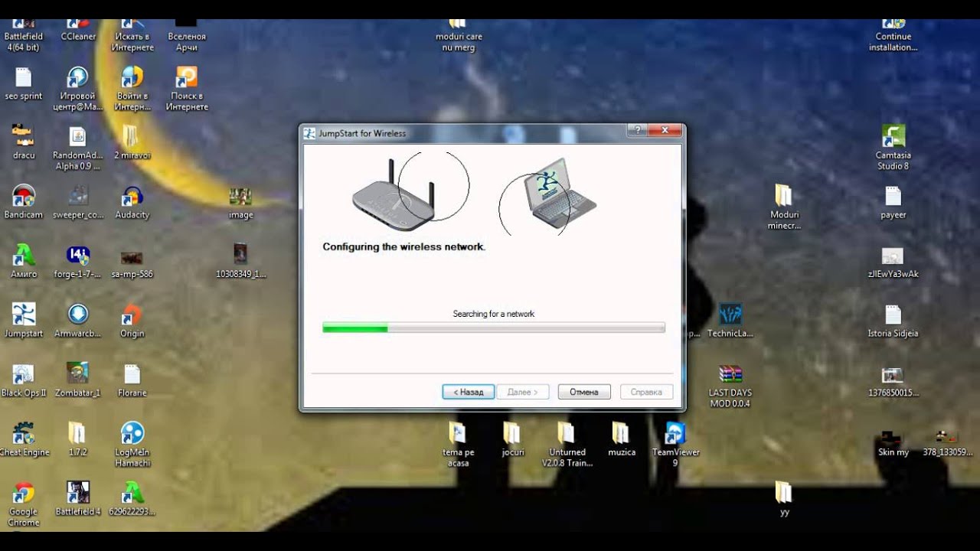Click the laptop illustration in the dialog
The image size is (980, 551).
[561, 193]
